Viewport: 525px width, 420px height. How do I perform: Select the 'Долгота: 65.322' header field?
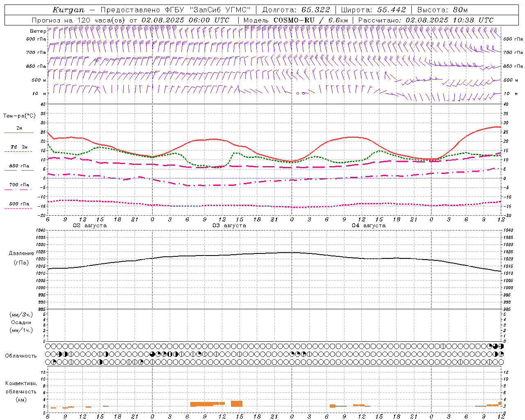[x=296, y=10]
